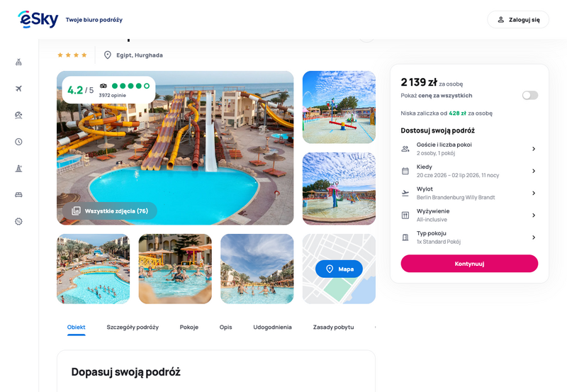Open the 'Mapa' map thumbnail
567x392 pixels.
tap(339, 269)
